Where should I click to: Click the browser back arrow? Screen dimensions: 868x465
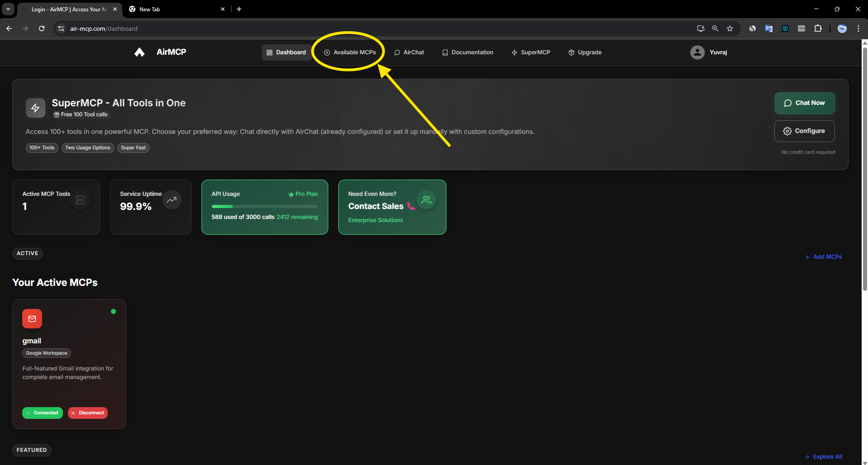tap(9, 28)
